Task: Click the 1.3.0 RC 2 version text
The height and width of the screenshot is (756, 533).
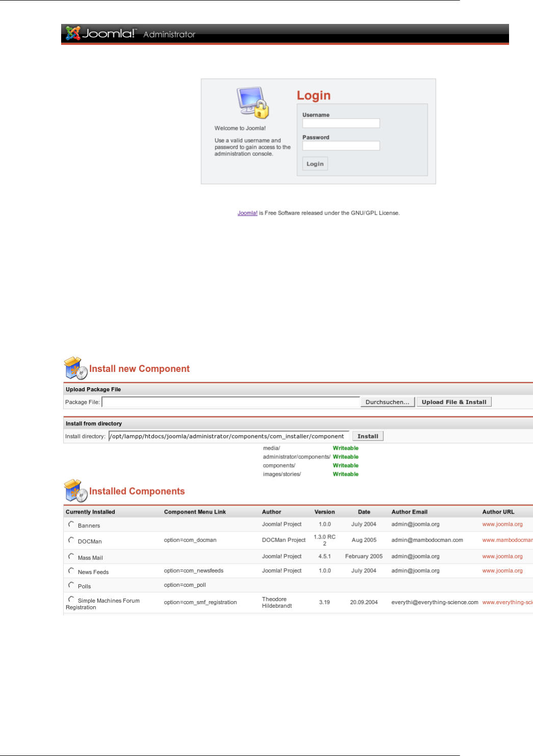Action: coord(325,540)
